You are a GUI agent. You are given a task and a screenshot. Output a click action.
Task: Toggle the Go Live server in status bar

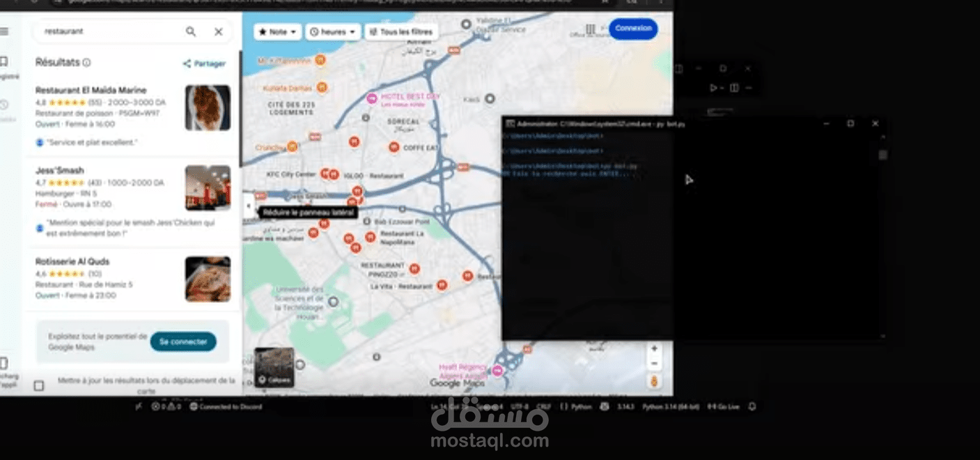pyautogui.click(x=724, y=406)
